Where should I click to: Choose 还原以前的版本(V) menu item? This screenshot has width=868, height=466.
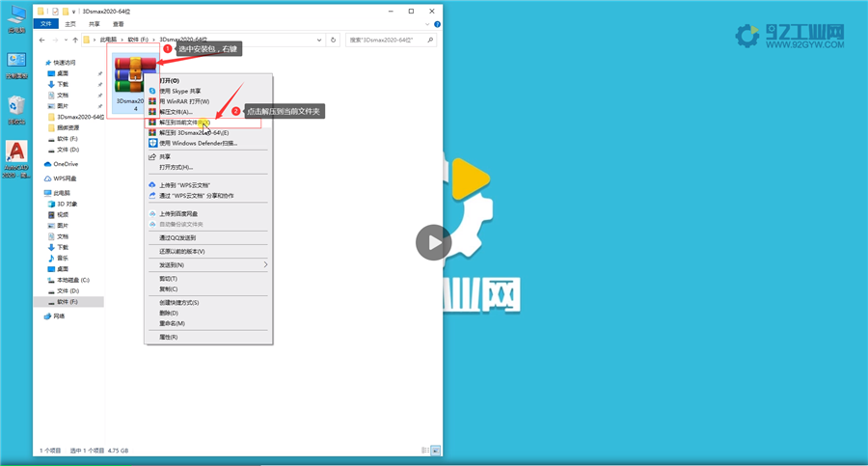[x=208, y=252]
